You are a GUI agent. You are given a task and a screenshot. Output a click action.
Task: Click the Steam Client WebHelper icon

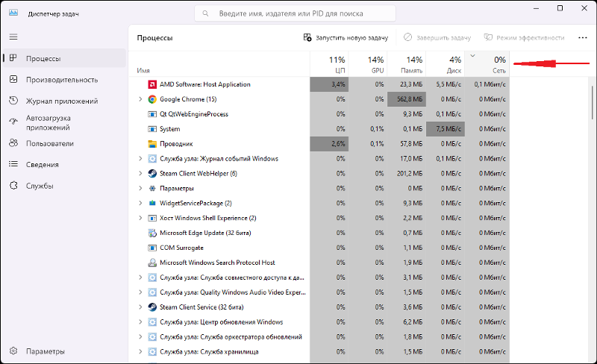tap(152, 173)
